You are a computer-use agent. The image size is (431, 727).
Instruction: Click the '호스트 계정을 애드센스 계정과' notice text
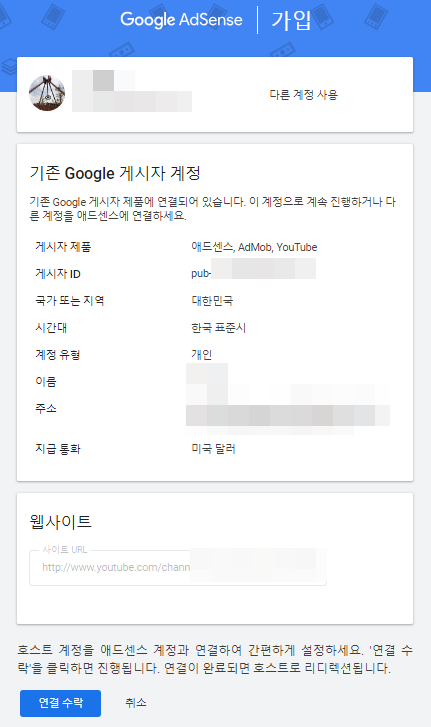pyautogui.click(x=215, y=659)
